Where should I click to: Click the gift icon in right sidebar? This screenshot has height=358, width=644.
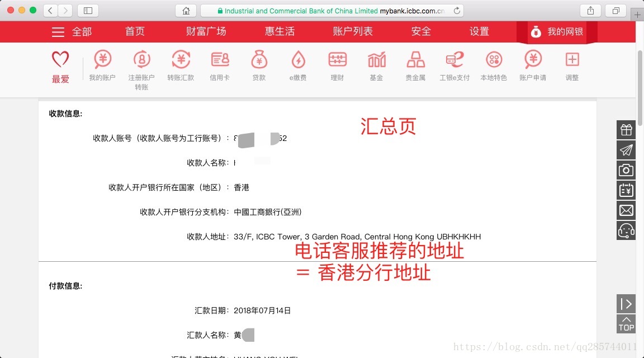(626, 130)
